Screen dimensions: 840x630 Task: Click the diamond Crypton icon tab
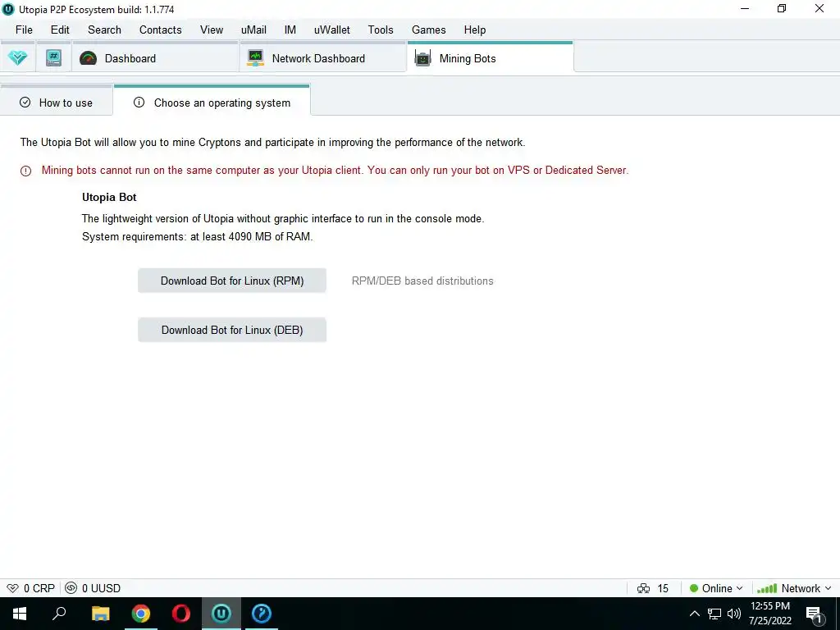click(x=18, y=57)
